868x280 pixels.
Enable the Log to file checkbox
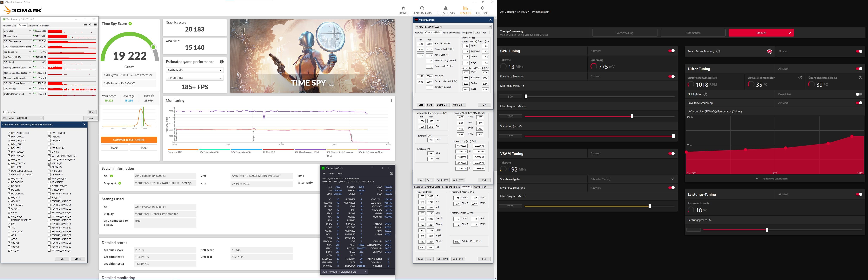click(5, 112)
